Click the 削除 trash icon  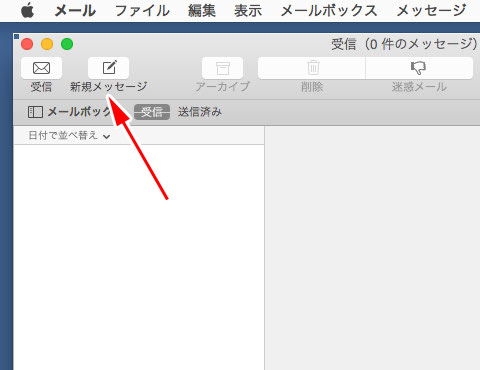coord(312,68)
